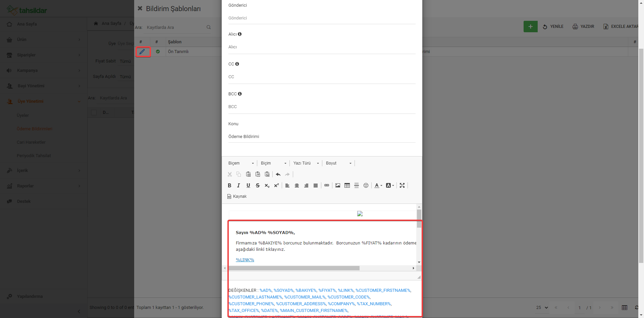The height and width of the screenshot is (318, 644).
Task: Toggle the select-all checkbox in background table
Action: coord(94,112)
